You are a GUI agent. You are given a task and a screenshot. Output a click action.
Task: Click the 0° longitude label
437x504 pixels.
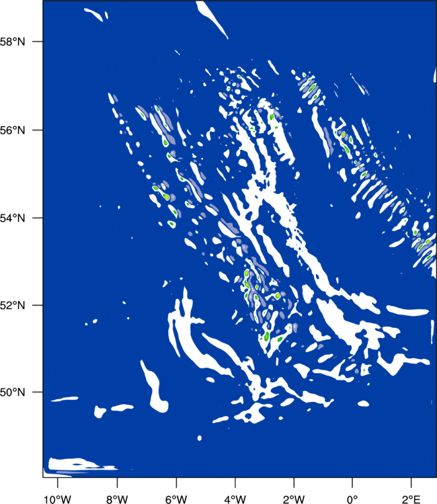point(352,499)
